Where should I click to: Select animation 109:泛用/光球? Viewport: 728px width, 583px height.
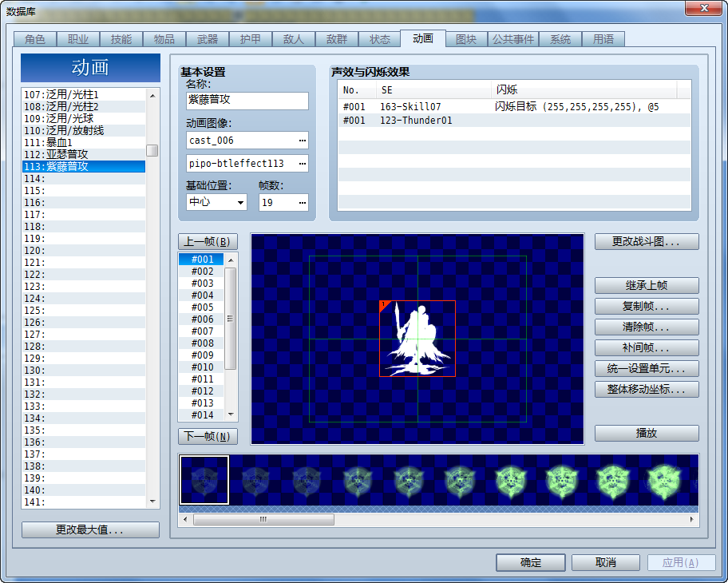(x=84, y=118)
